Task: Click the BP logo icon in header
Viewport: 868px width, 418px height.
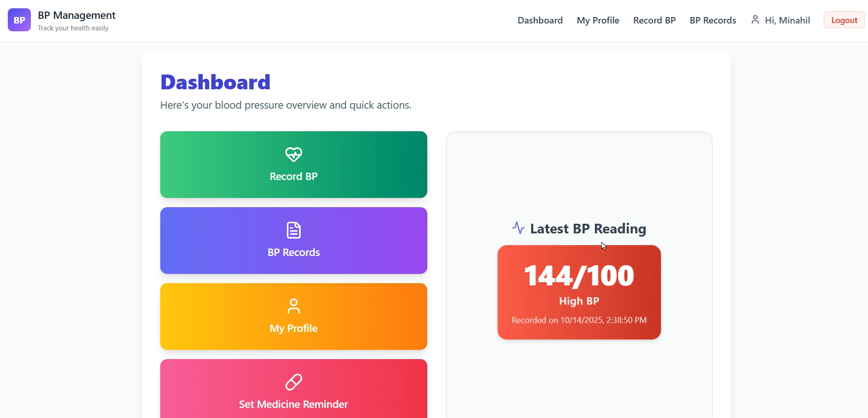Action: pyautogui.click(x=19, y=20)
